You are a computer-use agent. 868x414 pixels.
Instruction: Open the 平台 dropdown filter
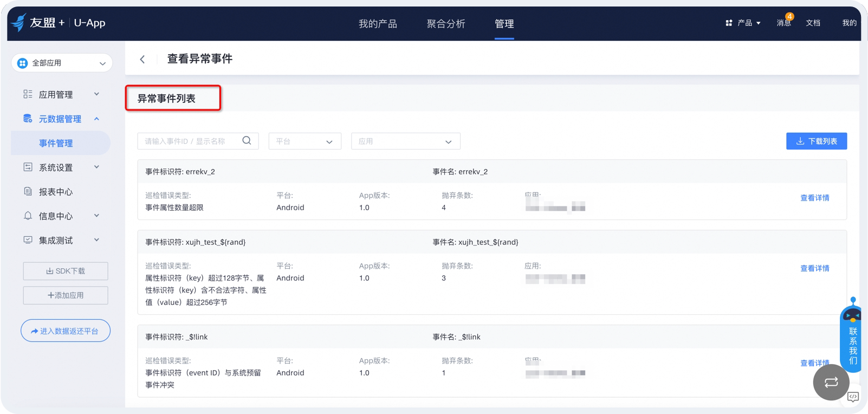point(305,141)
